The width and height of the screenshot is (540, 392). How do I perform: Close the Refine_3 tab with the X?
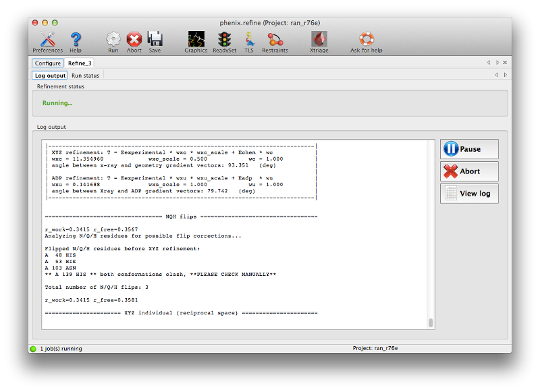coord(505,62)
